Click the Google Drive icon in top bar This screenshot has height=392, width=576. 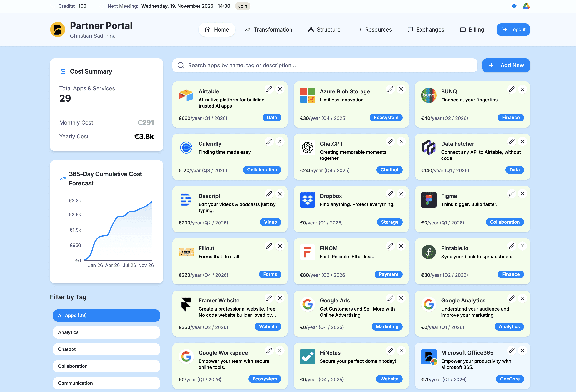(x=526, y=6)
